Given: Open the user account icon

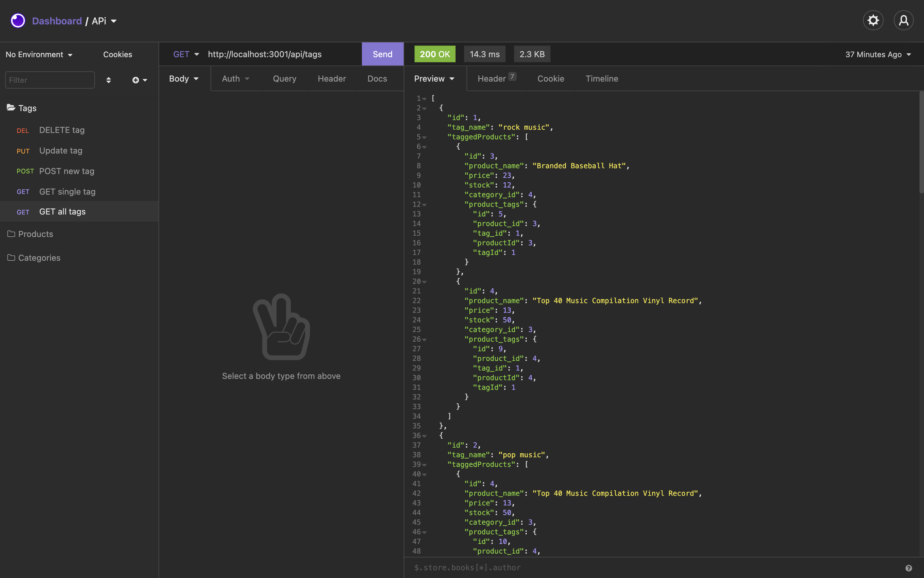Looking at the screenshot, I should [904, 20].
